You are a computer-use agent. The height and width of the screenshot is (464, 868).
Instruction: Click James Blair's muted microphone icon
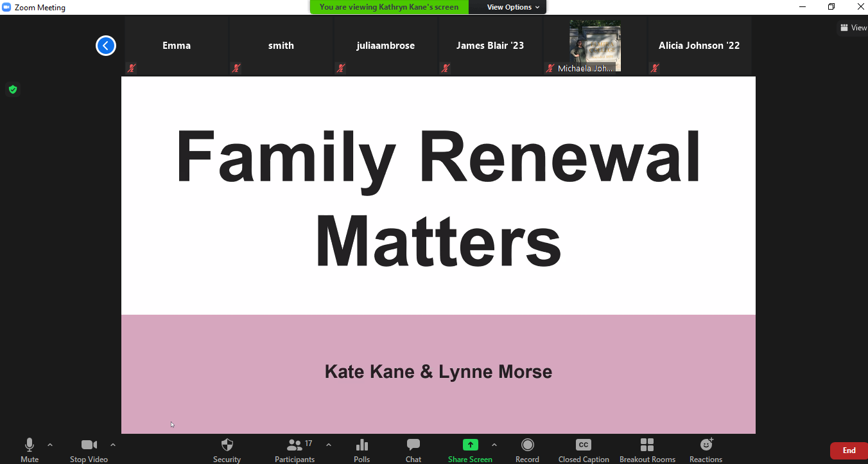[x=446, y=68]
